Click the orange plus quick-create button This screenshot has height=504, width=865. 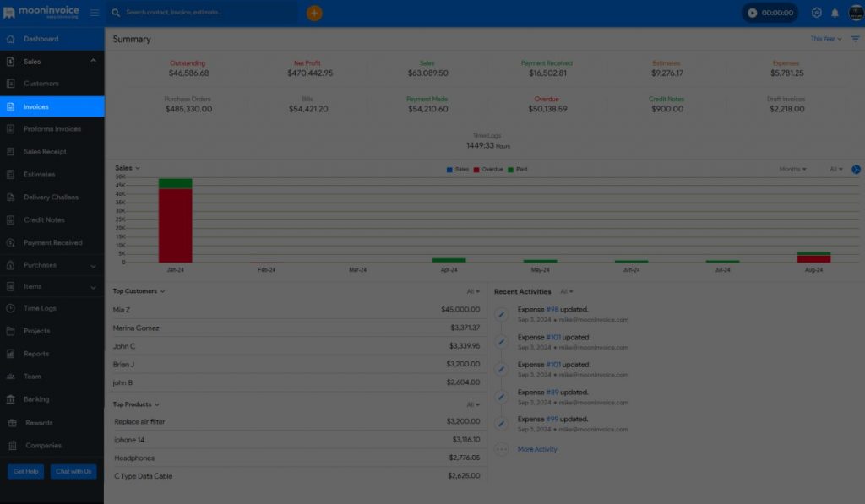tap(314, 13)
